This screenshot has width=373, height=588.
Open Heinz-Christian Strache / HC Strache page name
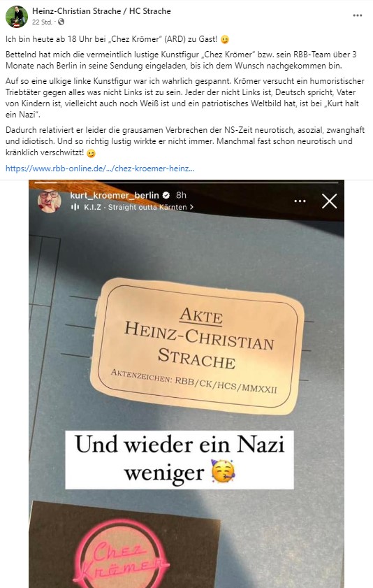point(101,11)
